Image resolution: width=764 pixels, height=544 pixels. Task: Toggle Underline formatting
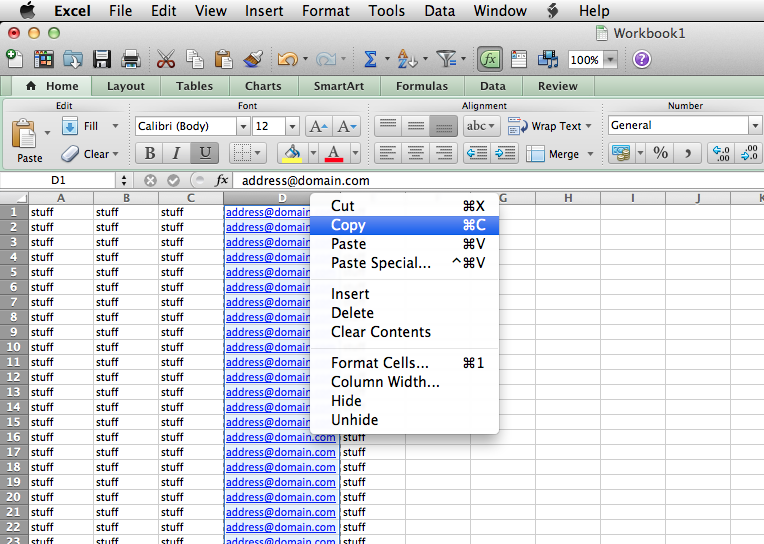pos(205,153)
